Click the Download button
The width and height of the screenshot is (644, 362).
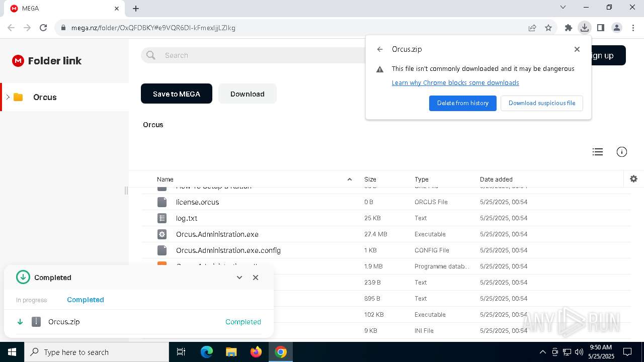(x=248, y=94)
